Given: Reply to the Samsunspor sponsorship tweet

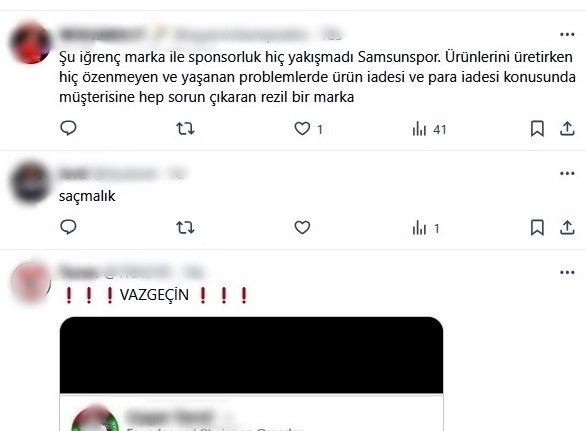Looking at the screenshot, I should click(x=68, y=128).
